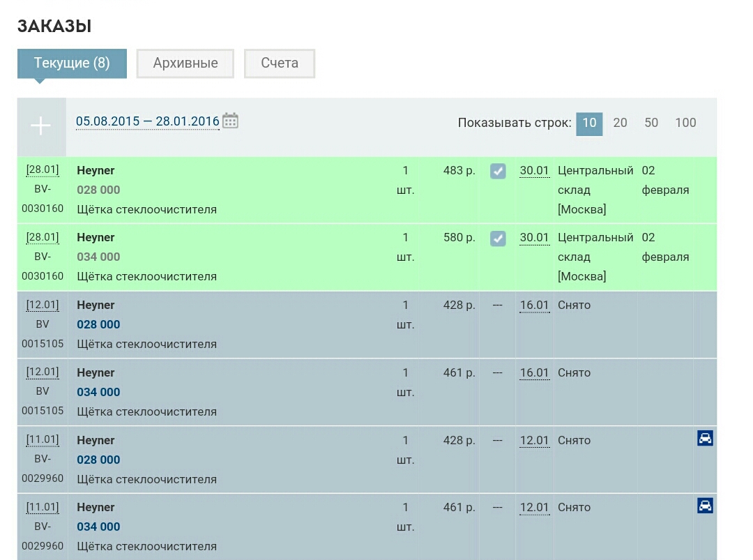The width and height of the screenshot is (753, 560).
Task: Switch to the Архивные tab
Action: click(185, 63)
